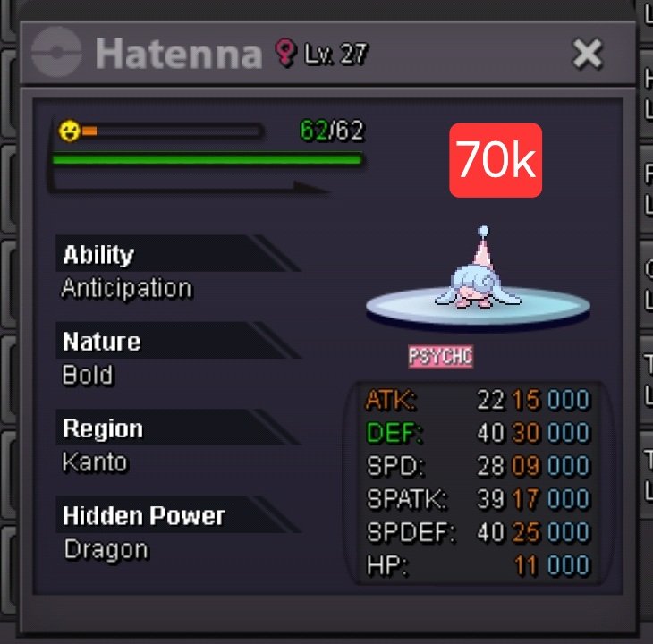Select the Region header label

tap(103, 428)
